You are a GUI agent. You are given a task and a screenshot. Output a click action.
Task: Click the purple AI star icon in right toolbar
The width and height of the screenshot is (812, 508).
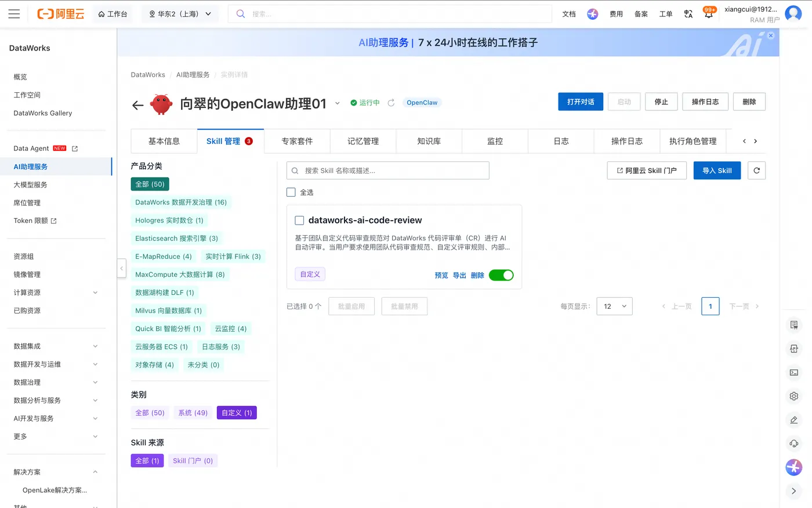click(794, 467)
